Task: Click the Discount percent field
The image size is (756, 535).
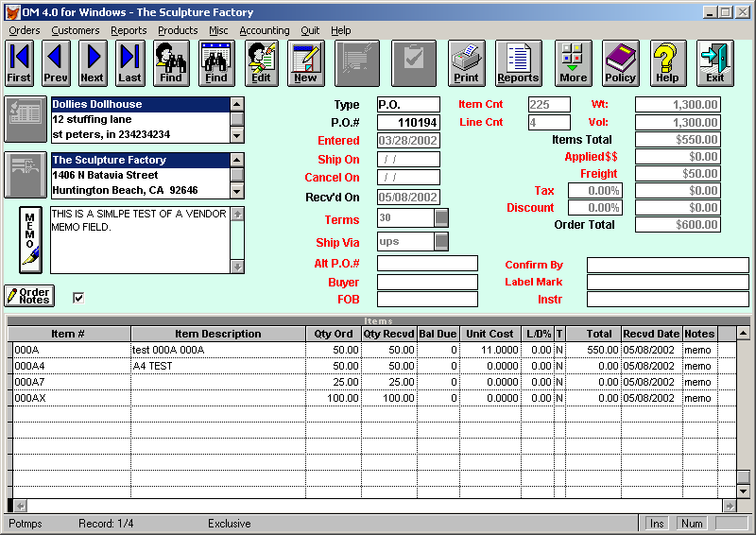Action: pos(595,208)
